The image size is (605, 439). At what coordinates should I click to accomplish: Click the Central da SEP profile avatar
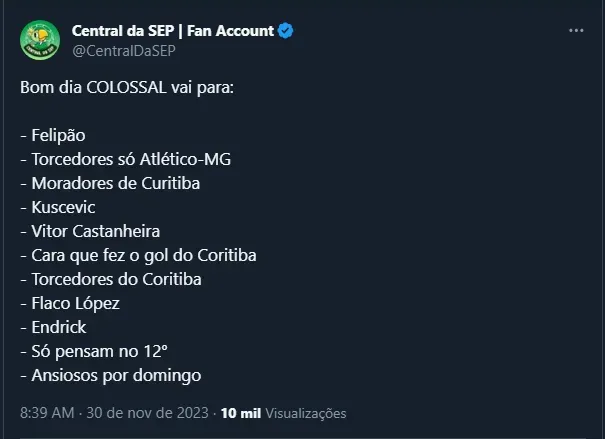coord(41,40)
